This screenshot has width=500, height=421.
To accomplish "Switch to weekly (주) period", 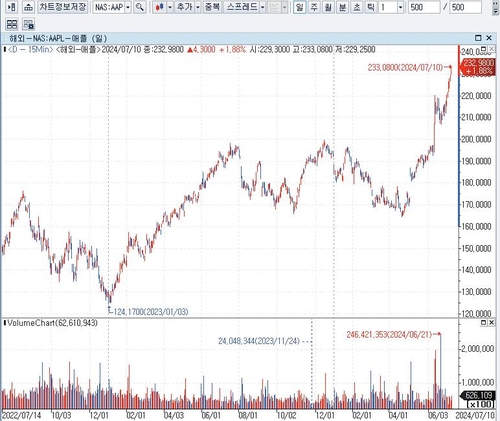I will [314, 7].
